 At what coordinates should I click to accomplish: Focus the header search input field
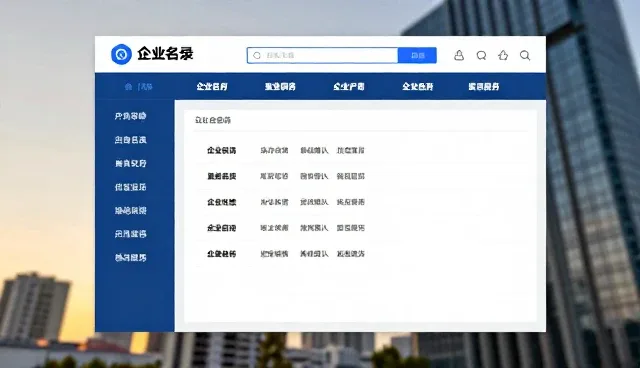tap(322, 55)
